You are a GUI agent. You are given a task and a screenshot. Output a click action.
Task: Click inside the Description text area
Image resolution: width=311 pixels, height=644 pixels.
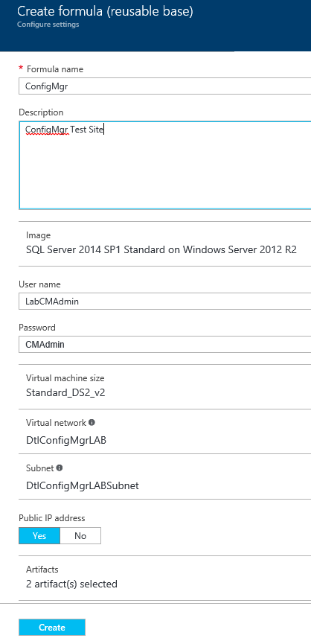point(165,165)
